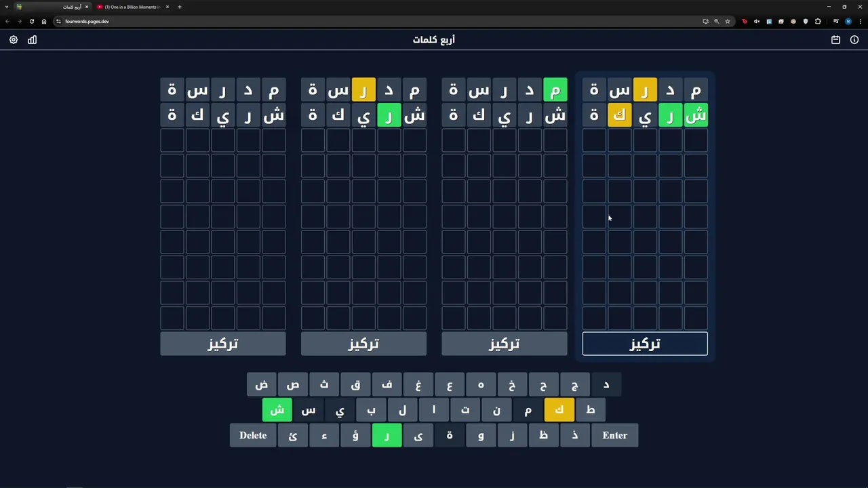868x488 pixels.
Task: Open the game settings gear
Action: (x=14, y=40)
